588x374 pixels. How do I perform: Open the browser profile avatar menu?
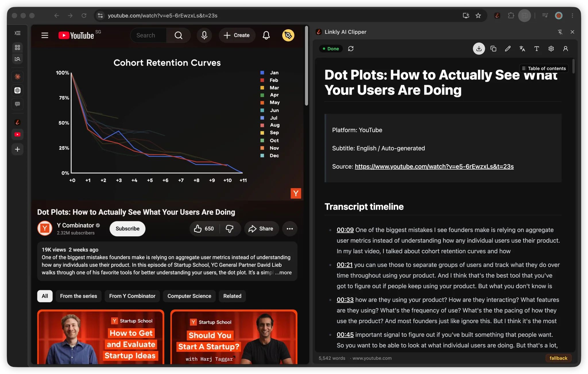558,15
